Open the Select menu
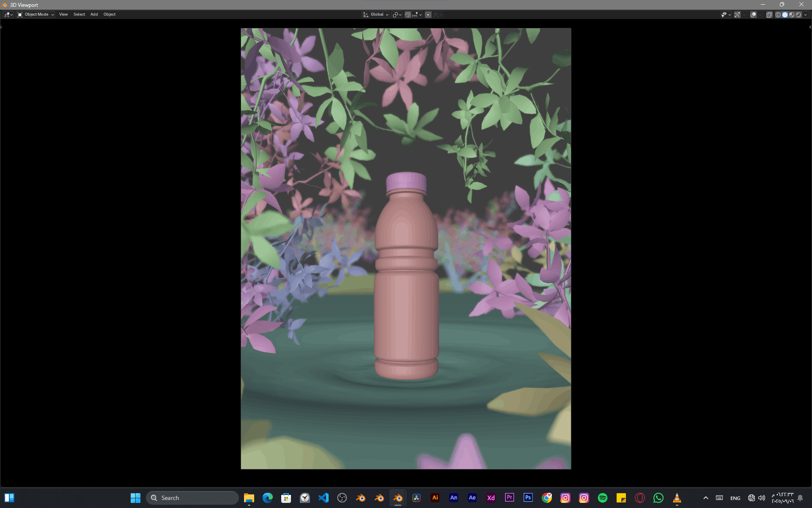Viewport: 812px width, 508px height. (x=79, y=14)
